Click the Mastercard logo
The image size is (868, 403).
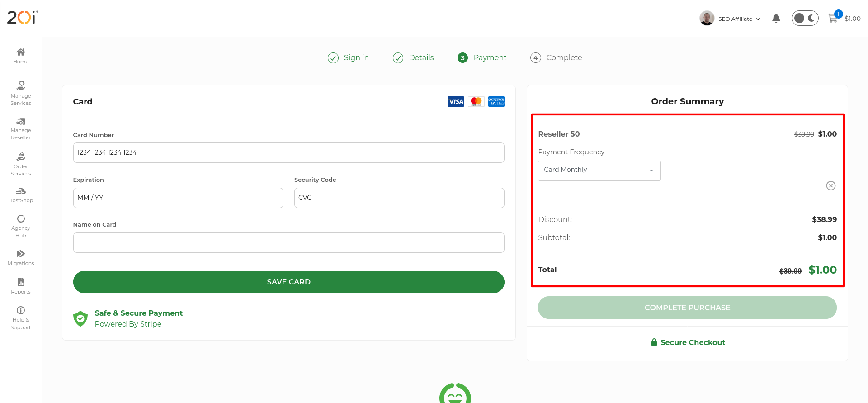point(476,102)
